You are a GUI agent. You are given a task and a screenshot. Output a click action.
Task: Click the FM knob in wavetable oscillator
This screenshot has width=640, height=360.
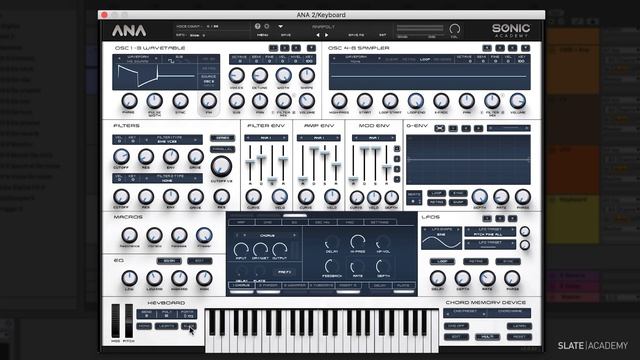click(209, 101)
